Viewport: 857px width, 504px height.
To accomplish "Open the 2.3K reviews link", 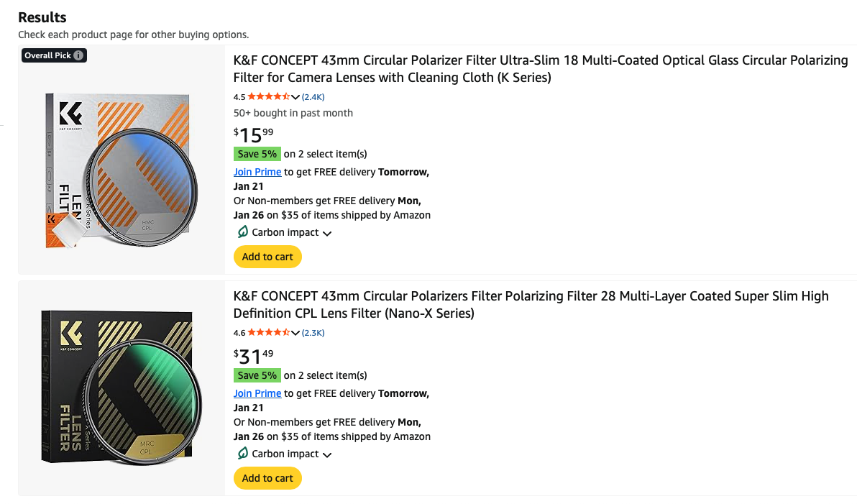I will pyautogui.click(x=313, y=333).
